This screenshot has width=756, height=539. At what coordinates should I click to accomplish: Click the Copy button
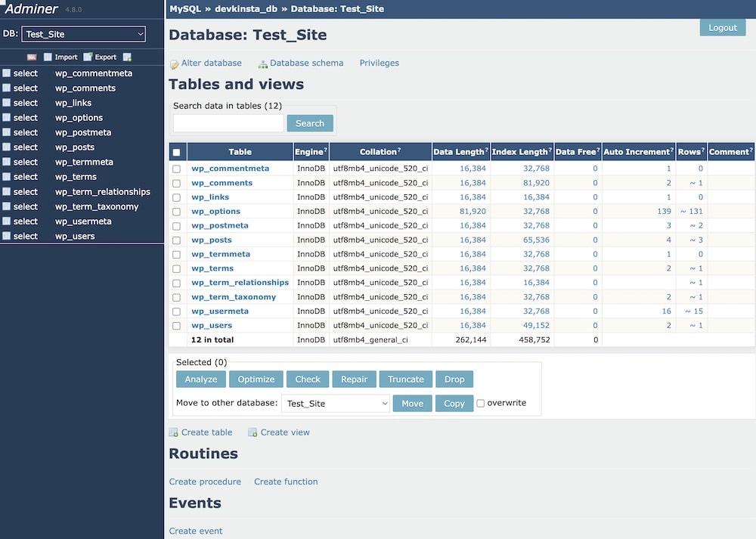coord(454,404)
